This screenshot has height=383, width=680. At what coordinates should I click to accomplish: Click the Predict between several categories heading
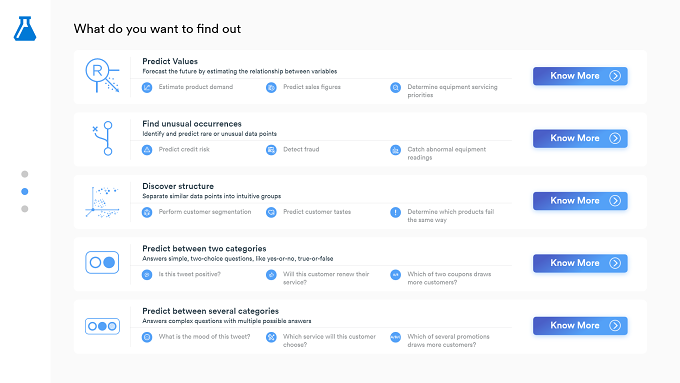tap(210, 311)
